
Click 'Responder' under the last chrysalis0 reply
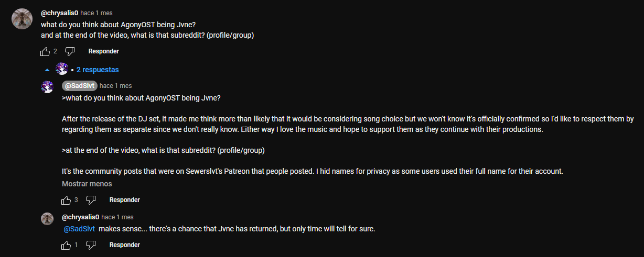pyautogui.click(x=124, y=245)
